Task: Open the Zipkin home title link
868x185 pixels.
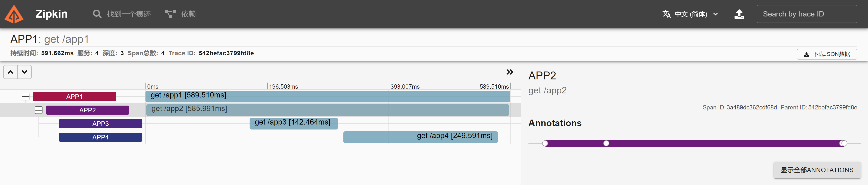Action: 52,14
